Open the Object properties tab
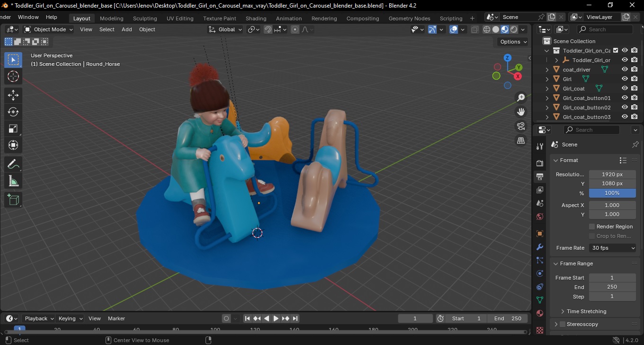This screenshot has width=644, height=345. (x=539, y=234)
